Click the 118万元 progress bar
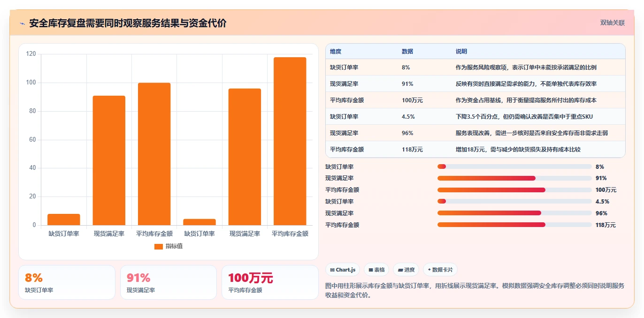This screenshot has width=644, height=318. (x=514, y=225)
